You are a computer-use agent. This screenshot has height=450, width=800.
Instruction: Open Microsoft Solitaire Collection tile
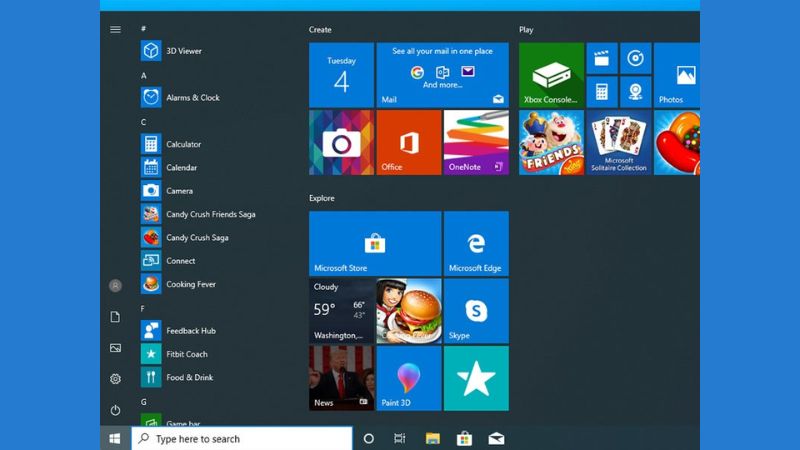tap(619, 142)
